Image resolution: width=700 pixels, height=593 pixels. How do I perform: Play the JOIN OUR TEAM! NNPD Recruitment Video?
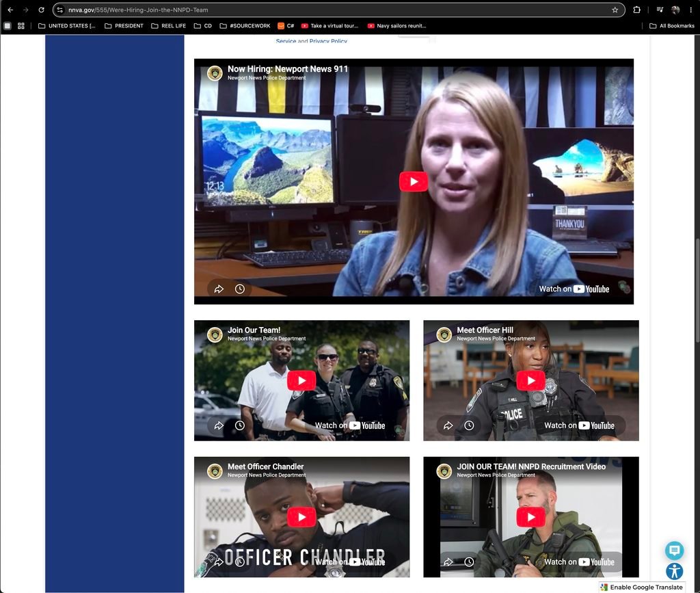coord(530,517)
